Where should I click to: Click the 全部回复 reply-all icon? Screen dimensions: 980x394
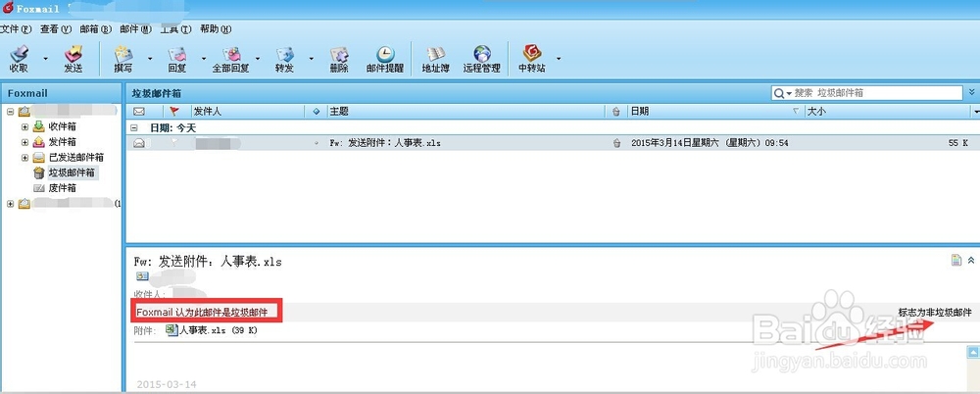[230, 54]
